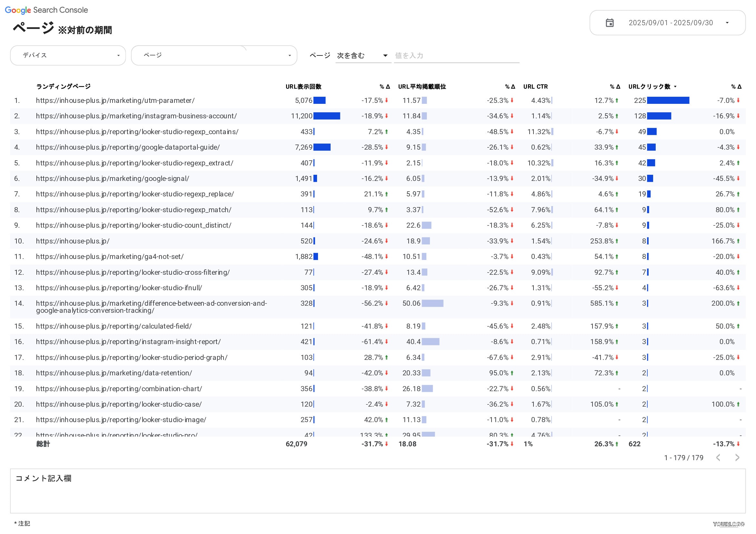The height and width of the screenshot is (534, 756).
Task: Click the blue clicks bar for row 1
Action: click(x=668, y=100)
